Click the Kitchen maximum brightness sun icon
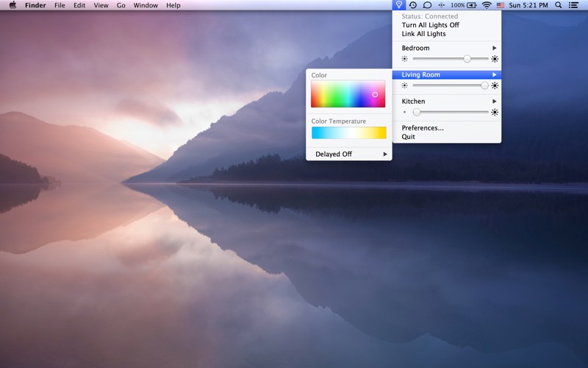The image size is (588, 368). coord(495,113)
